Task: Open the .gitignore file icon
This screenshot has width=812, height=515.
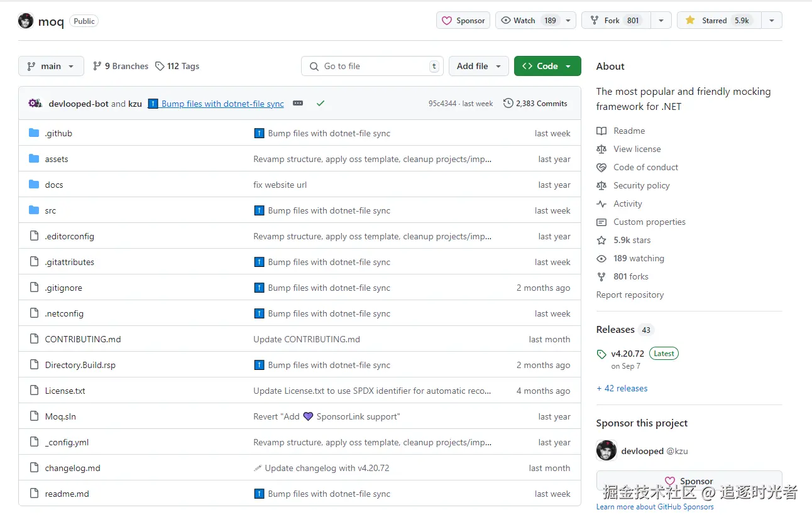Action: [34, 287]
